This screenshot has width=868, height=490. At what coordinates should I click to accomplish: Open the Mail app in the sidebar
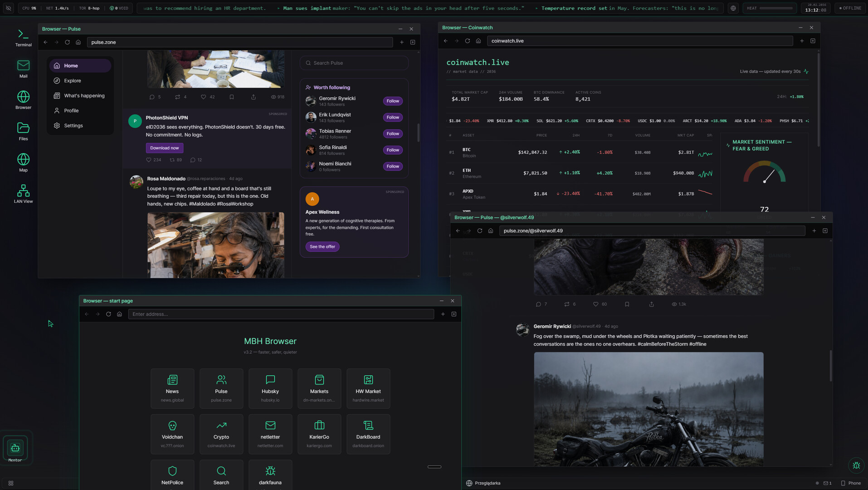pos(23,69)
